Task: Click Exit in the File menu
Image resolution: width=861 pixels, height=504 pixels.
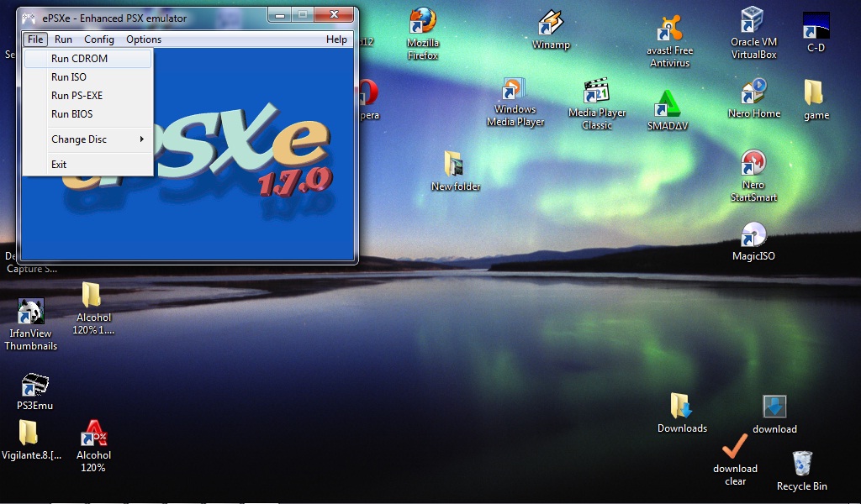Action: pyautogui.click(x=87, y=165)
